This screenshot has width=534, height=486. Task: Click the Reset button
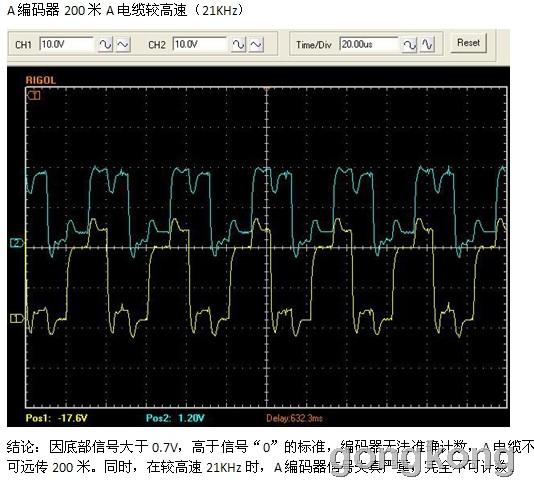[469, 43]
